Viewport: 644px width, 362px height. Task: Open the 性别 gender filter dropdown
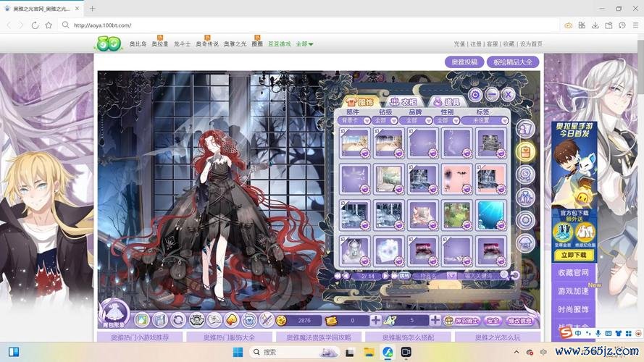click(446, 121)
